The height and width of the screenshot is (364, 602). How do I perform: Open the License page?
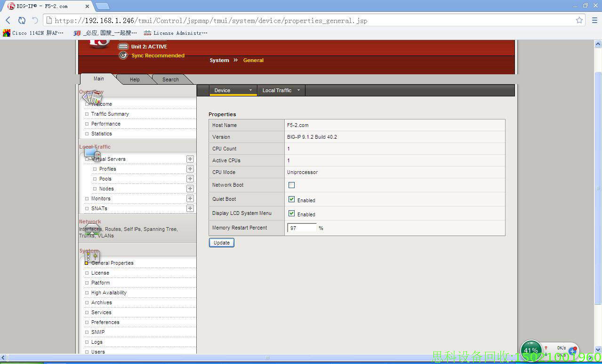[100, 273]
